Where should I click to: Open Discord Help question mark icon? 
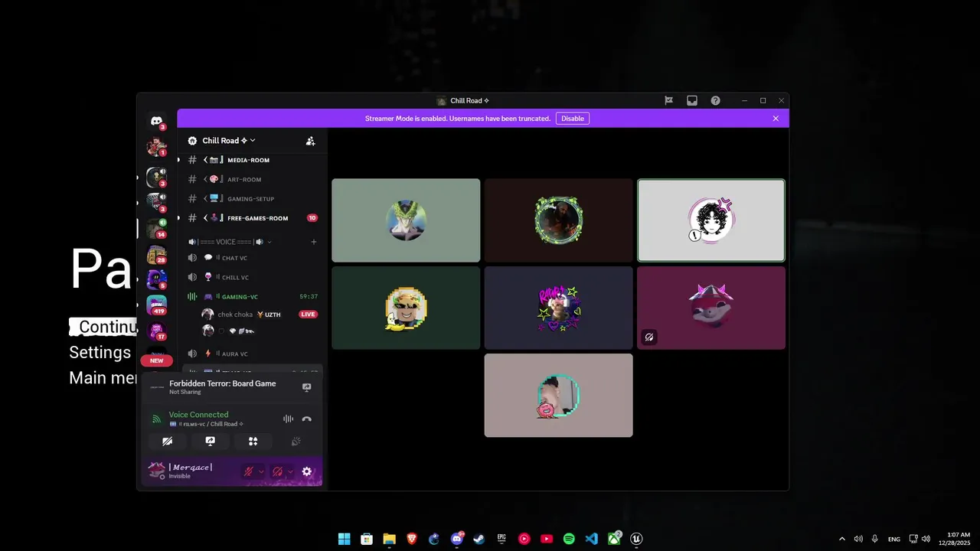pos(715,100)
